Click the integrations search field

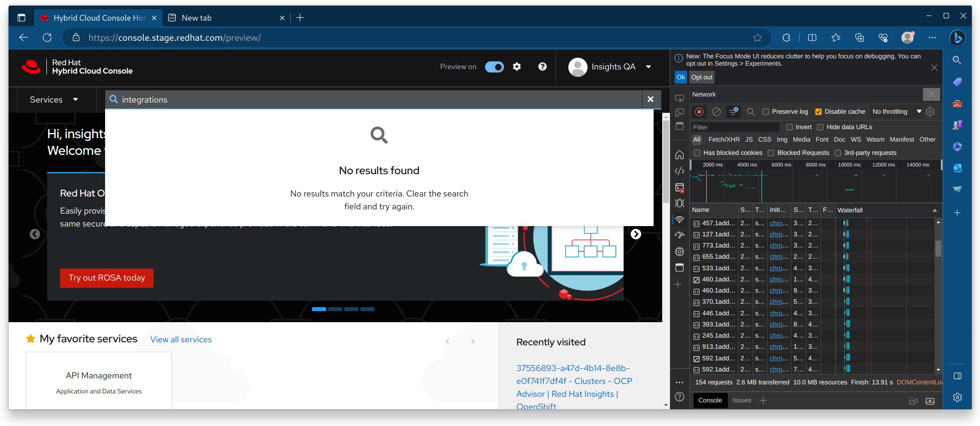(373, 100)
